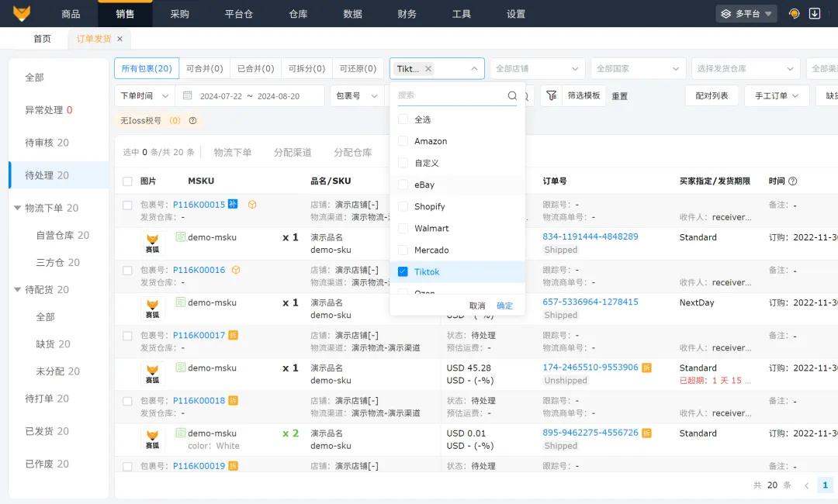Close the 订单发货 tab

pos(119,39)
